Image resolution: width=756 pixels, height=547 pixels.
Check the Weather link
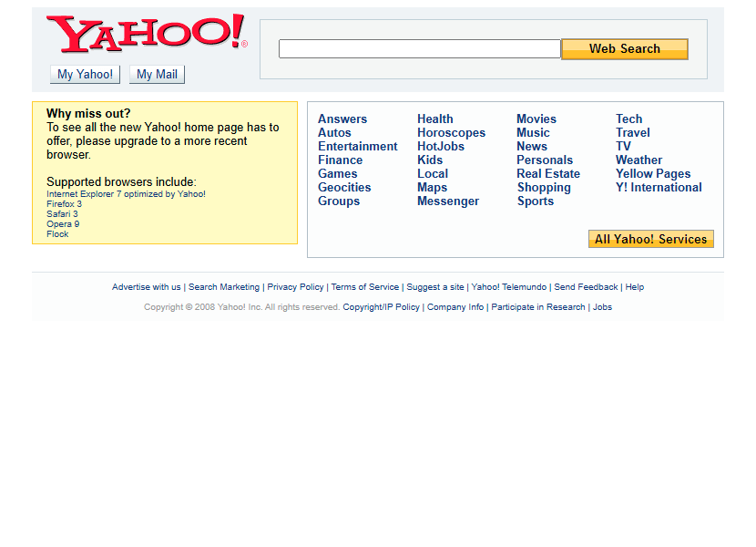[639, 160]
